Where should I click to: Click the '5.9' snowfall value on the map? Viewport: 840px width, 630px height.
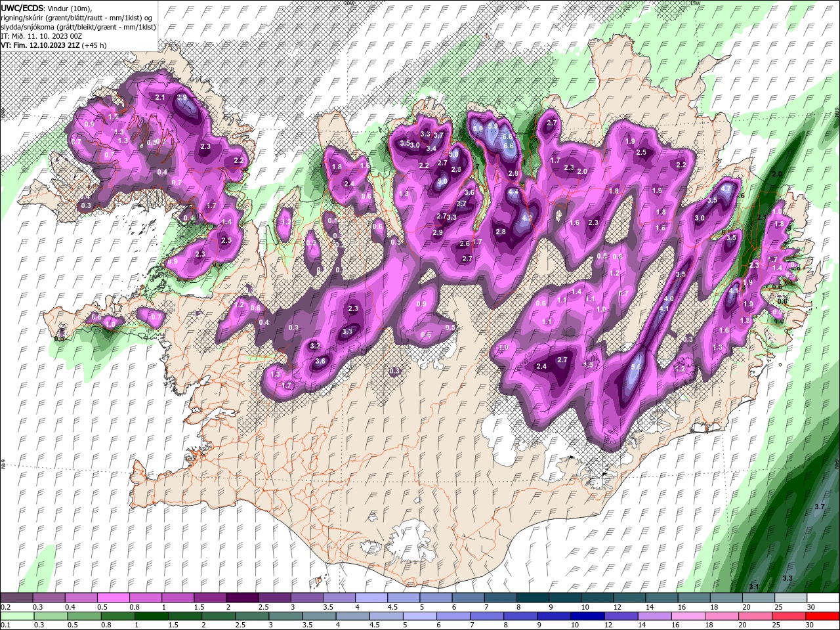(x=493, y=126)
